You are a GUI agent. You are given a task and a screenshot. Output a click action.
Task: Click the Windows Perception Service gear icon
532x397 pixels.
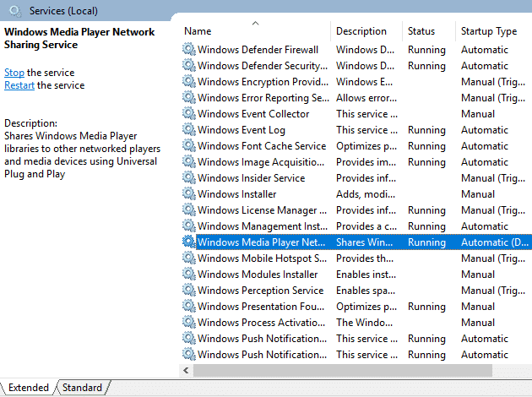coord(188,291)
